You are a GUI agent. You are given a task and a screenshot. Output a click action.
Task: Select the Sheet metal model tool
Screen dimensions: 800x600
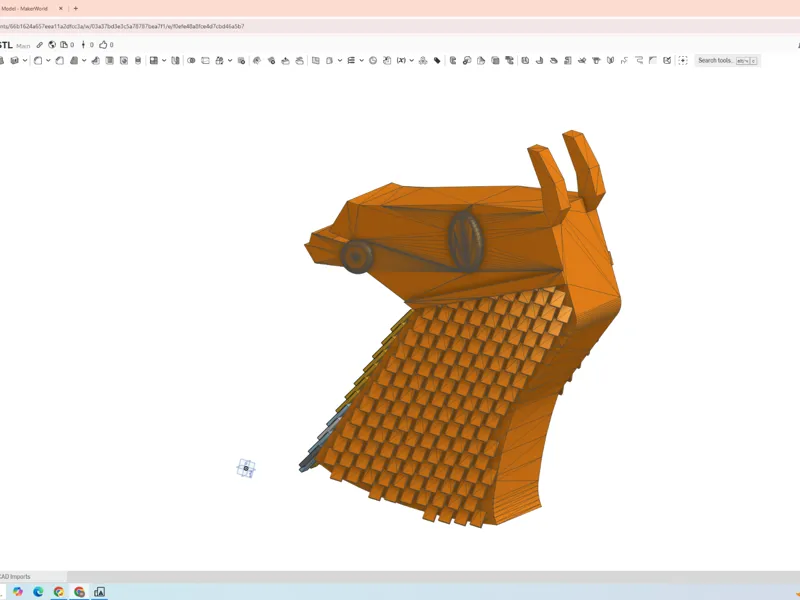525,60
